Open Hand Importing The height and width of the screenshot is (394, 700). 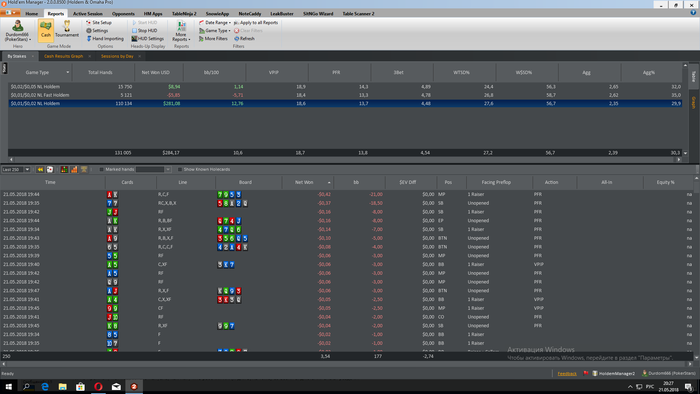click(105, 38)
